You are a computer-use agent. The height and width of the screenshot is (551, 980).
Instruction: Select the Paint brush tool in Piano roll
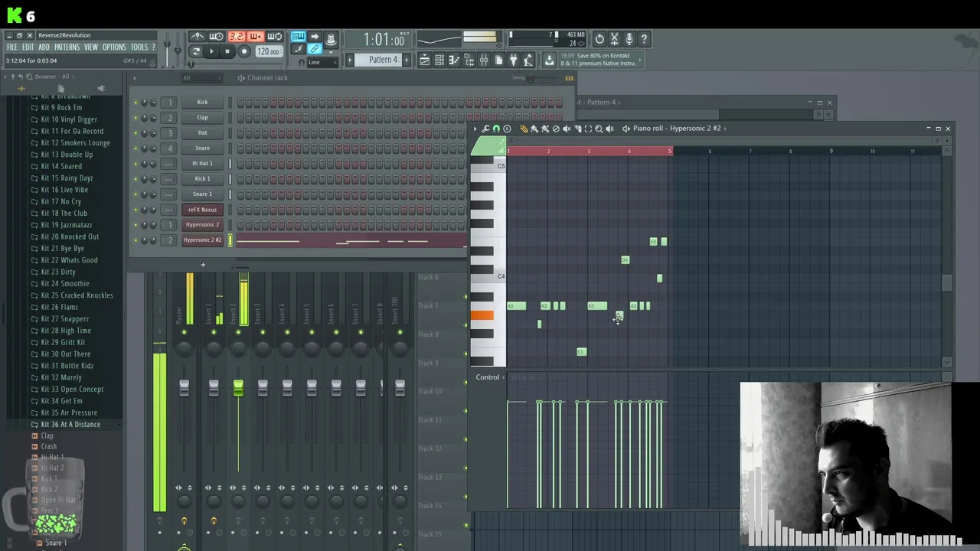[534, 129]
